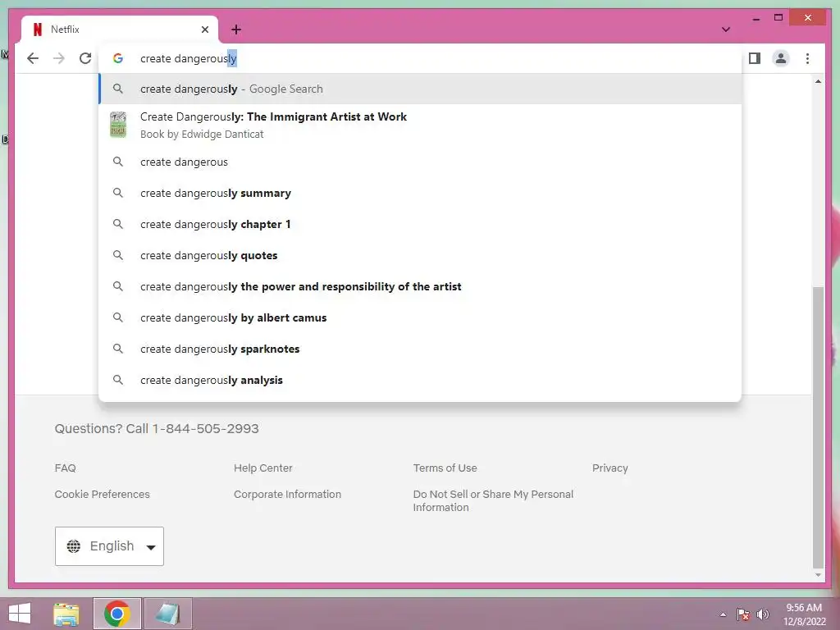840x630 pixels.
Task: Open the side panel icon
Action: pyautogui.click(x=755, y=58)
